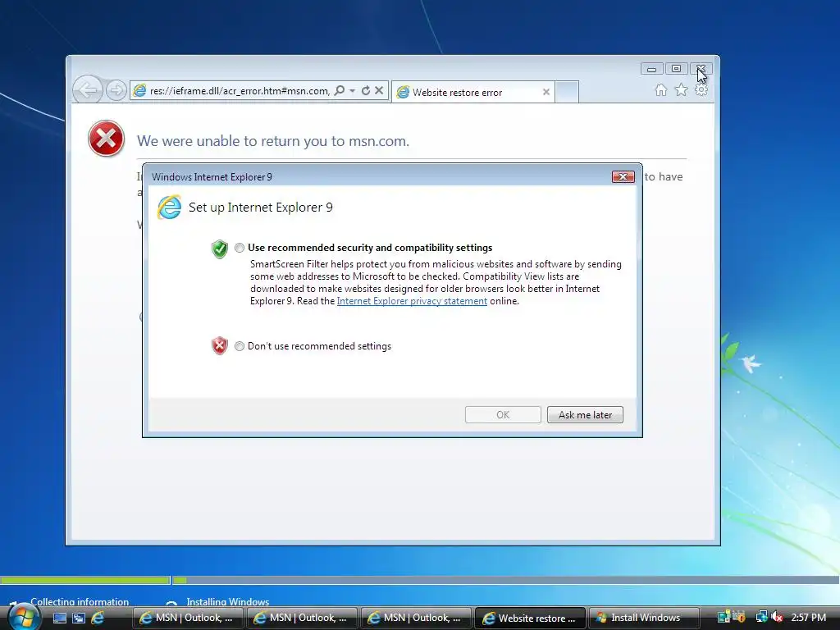Click the muted volume tray icon
This screenshot has width=840, height=630.
pos(778,618)
